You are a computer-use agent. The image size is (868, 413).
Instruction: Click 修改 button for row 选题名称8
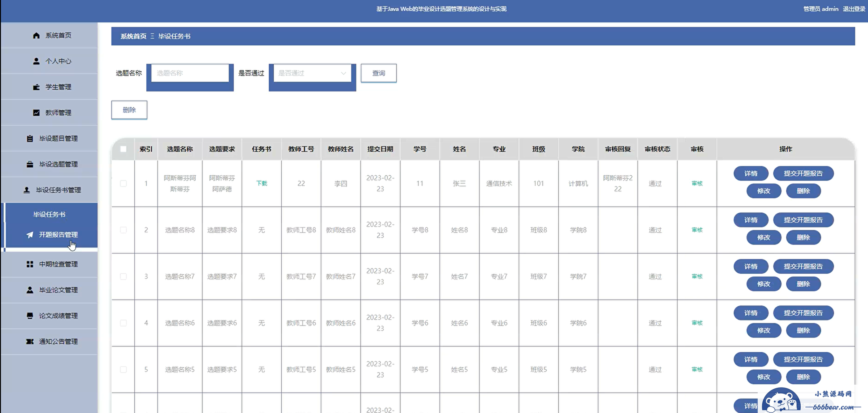coord(764,238)
